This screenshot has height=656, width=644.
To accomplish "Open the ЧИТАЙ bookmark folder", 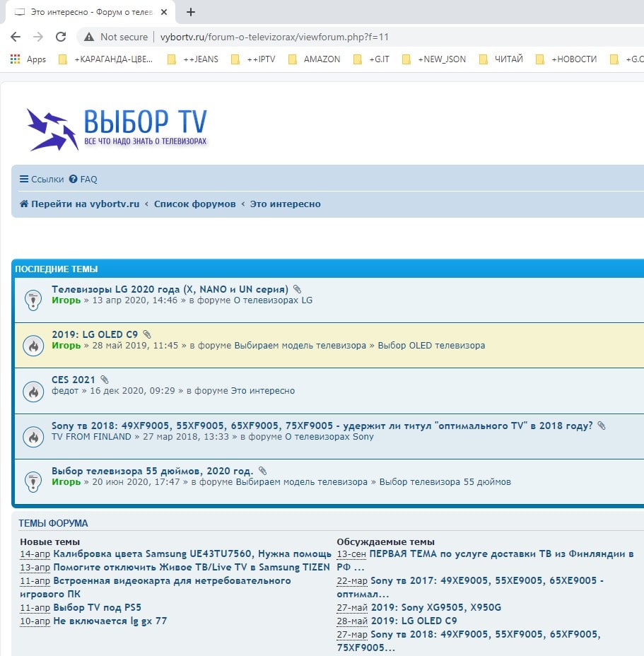I will coord(501,59).
